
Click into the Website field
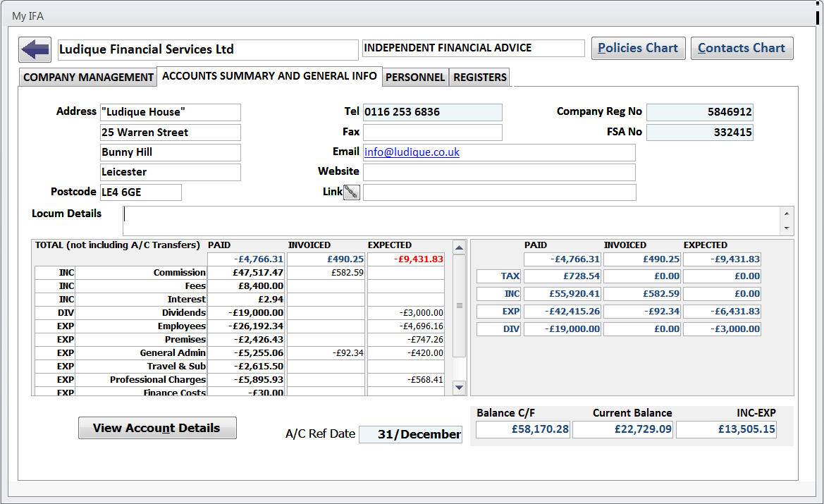[x=498, y=172]
